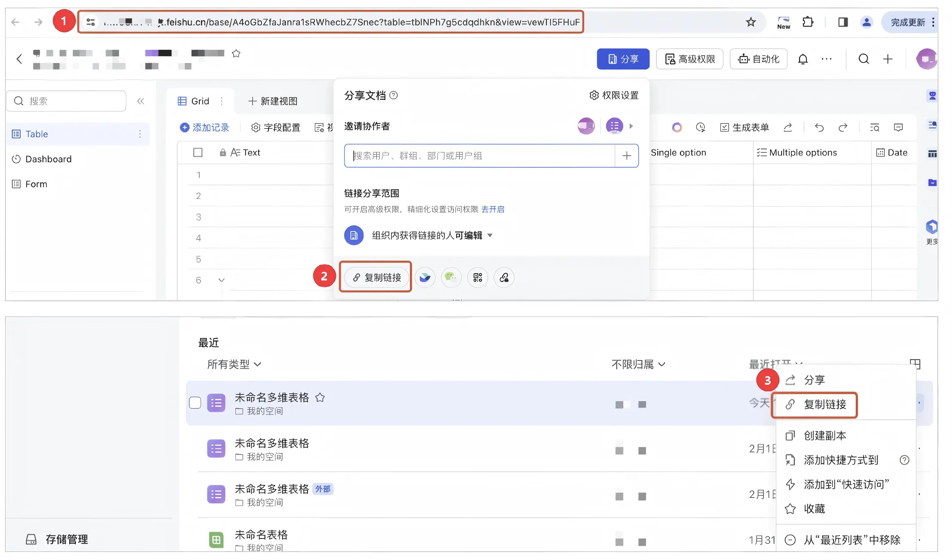Click the search magnifier icon in header
Screen dimensions: 952x560
[x=864, y=59]
